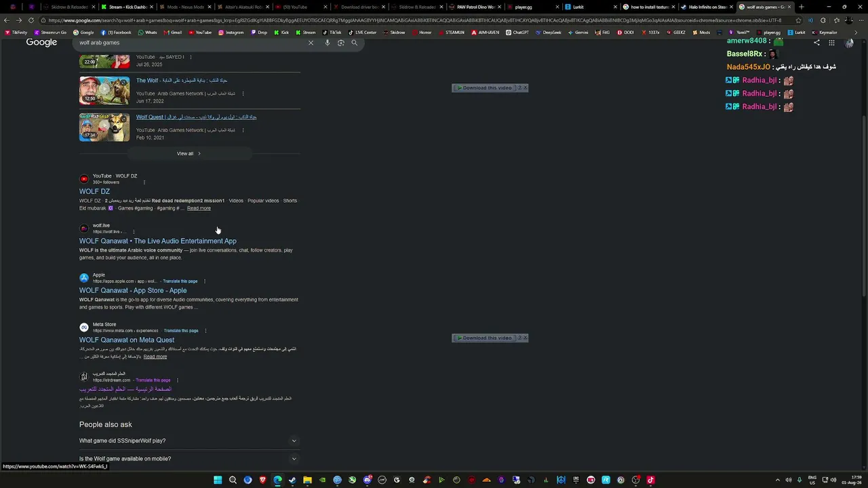868x488 pixels.
Task: Open the Google apps grid
Action: point(831,43)
